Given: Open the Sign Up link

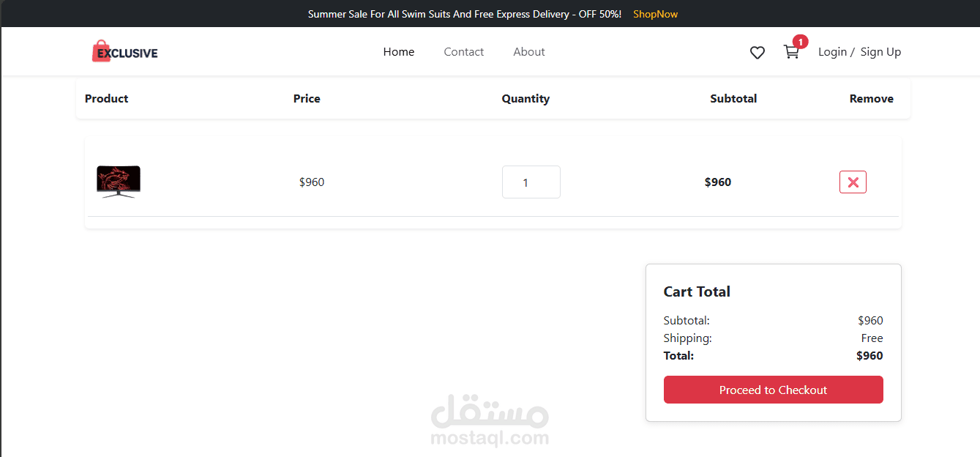Looking at the screenshot, I should coord(880,52).
